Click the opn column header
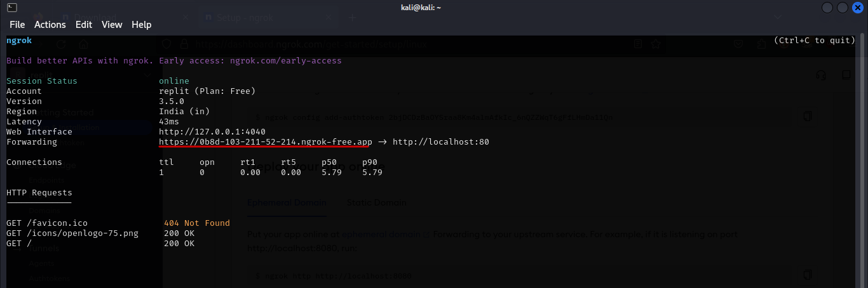Screen dimensions: 868x288 (207, 162)
